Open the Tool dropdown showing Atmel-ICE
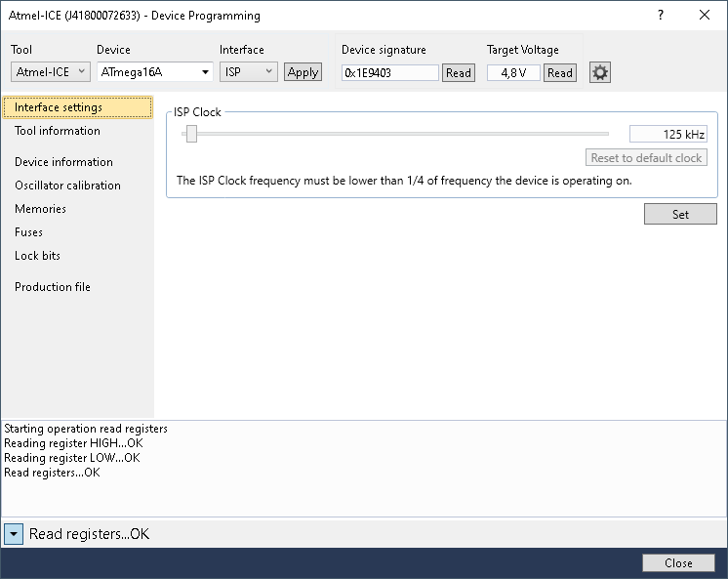Image resolution: width=728 pixels, height=579 pixels. tap(51, 72)
